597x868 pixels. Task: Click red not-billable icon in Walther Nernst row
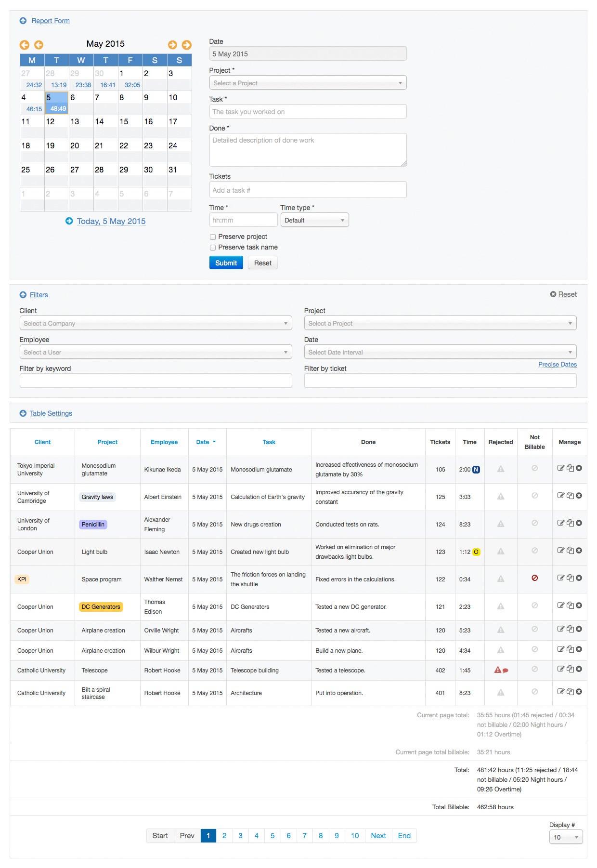coord(534,578)
